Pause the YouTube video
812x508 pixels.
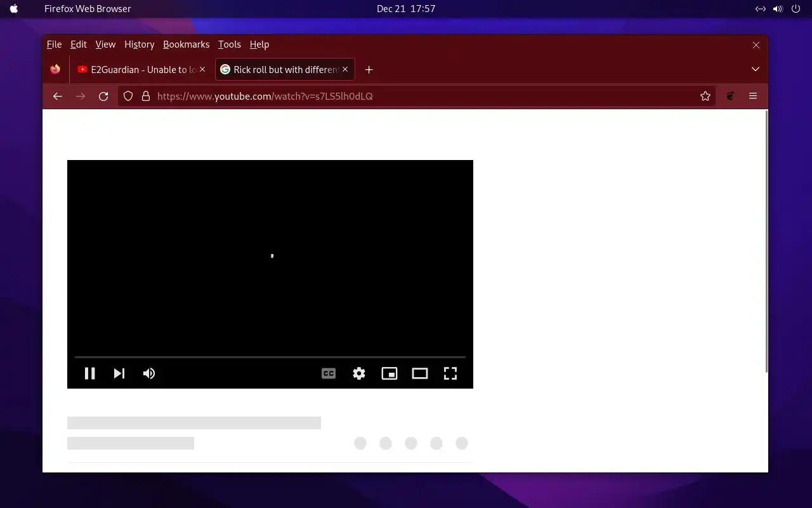coord(90,373)
